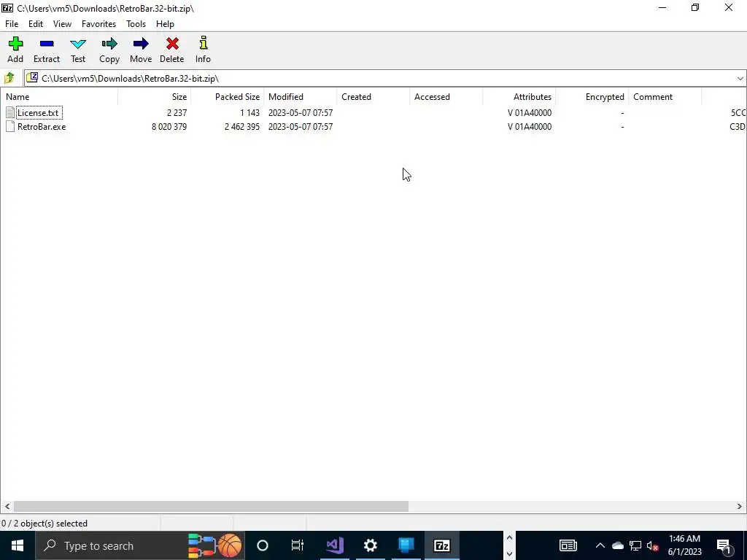The image size is (747, 560).
Task: Click size value 2 237
Action: click(x=177, y=113)
